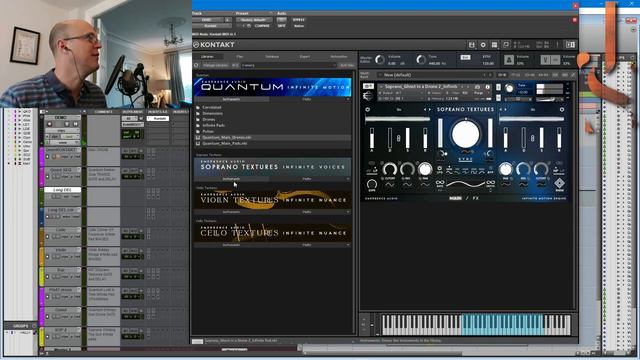Adjust the Master Tune knob
The height and width of the screenshot is (360, 640).
[421, 60]
